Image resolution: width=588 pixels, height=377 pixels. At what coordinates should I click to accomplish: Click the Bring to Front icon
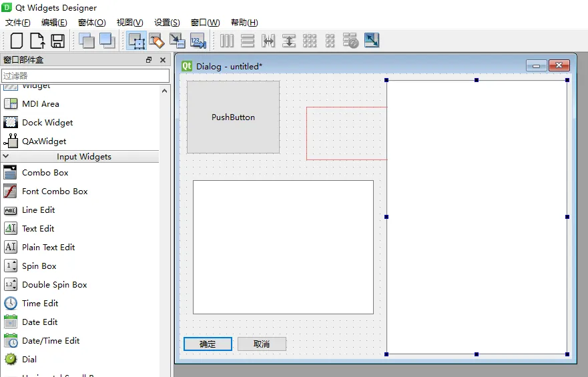pyautogui.click(x=107, y=41)
